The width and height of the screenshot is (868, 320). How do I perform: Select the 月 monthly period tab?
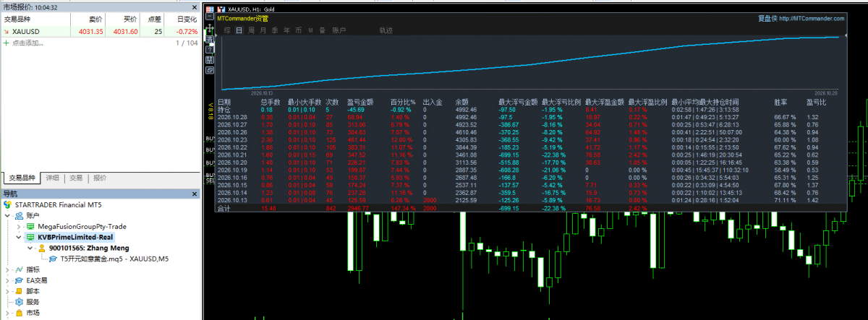263,30
